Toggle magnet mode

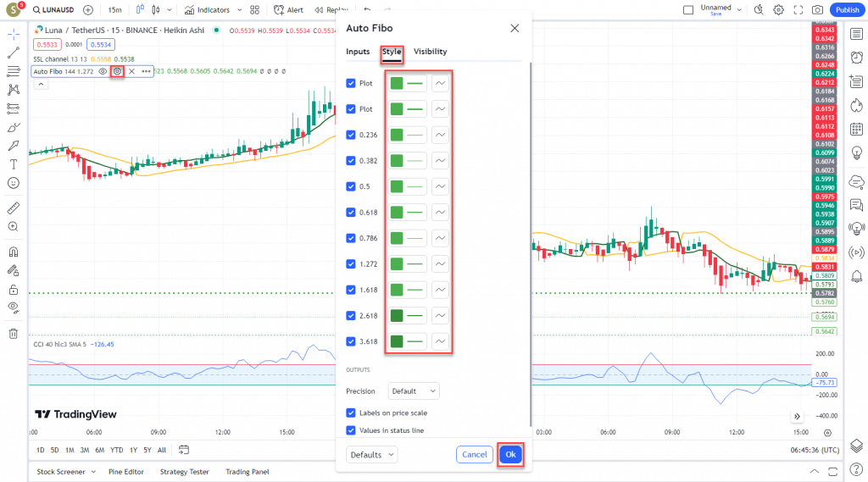(14, 252)
